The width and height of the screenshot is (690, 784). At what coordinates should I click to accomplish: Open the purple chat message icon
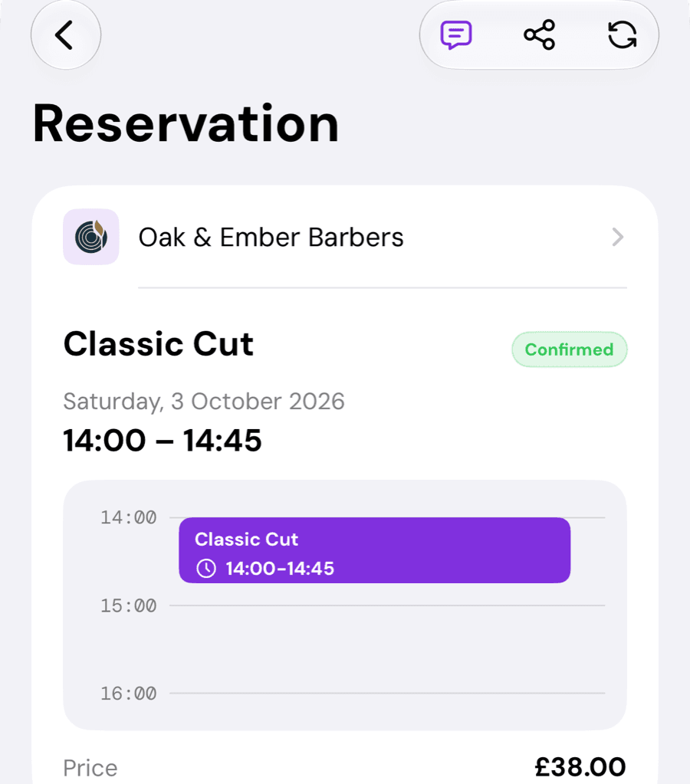[456, 35]
